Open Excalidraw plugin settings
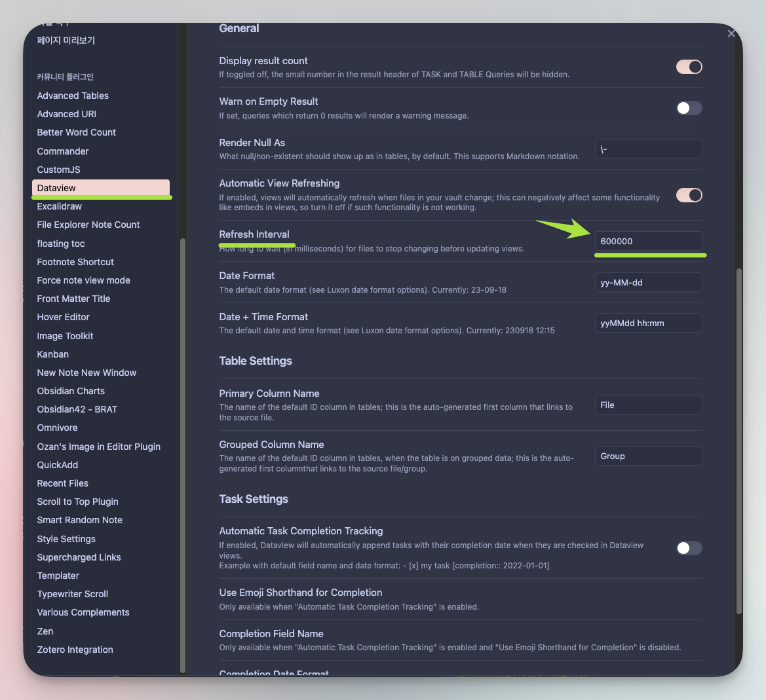Viewport: 766px width, 700px height. tap(60, 206)
